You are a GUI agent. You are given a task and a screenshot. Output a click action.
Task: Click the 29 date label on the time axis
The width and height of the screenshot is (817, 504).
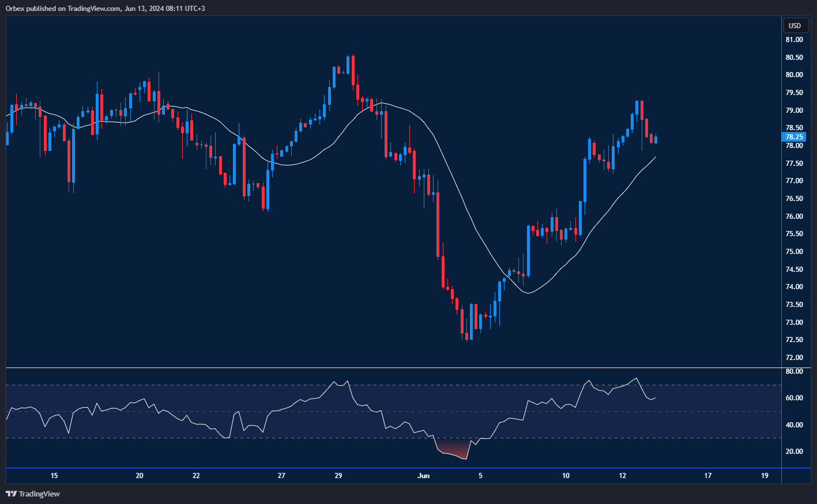[x=338, y=476]
